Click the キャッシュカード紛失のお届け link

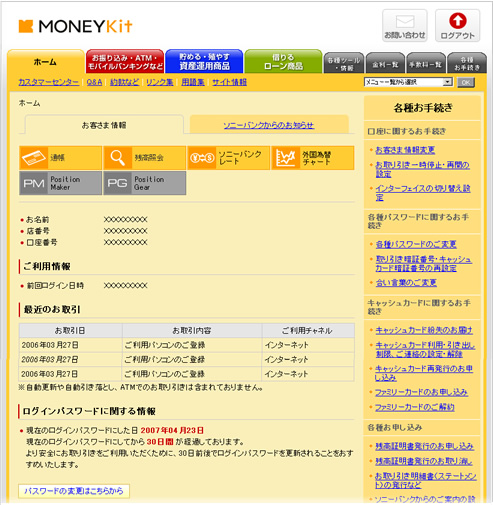pyautogui.click(x=424, y=330)
